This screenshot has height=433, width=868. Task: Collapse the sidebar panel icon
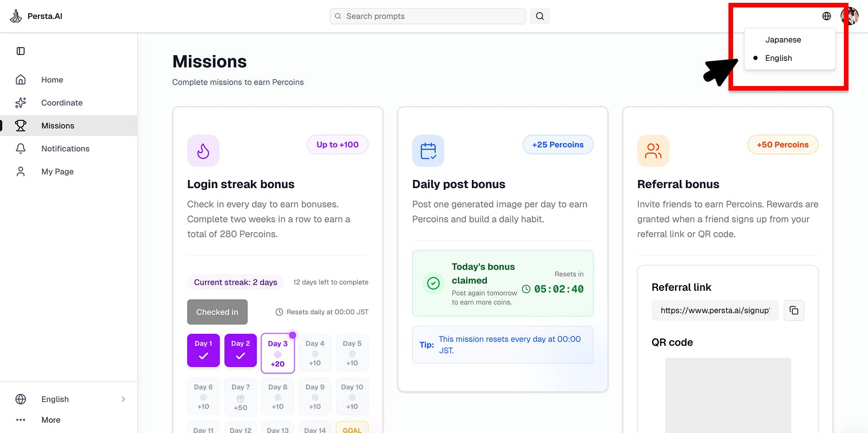pyautogui.click(x=21, y=51)
